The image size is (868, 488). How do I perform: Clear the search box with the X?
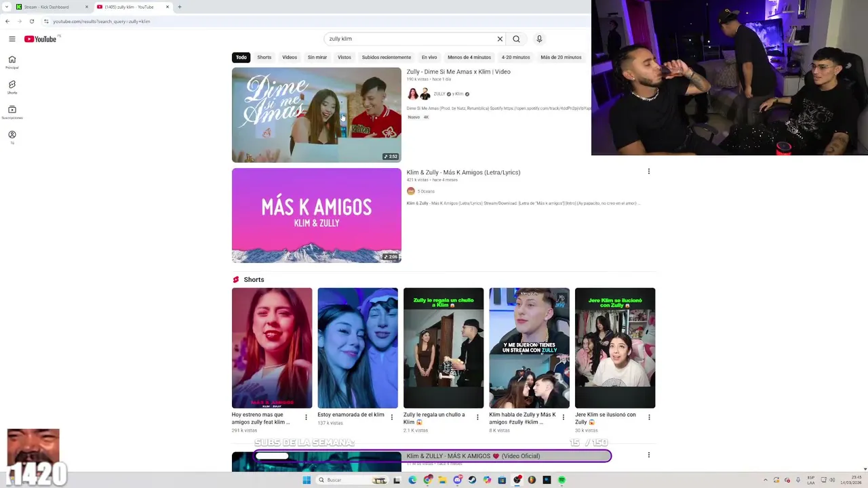[x=500, y=39]
